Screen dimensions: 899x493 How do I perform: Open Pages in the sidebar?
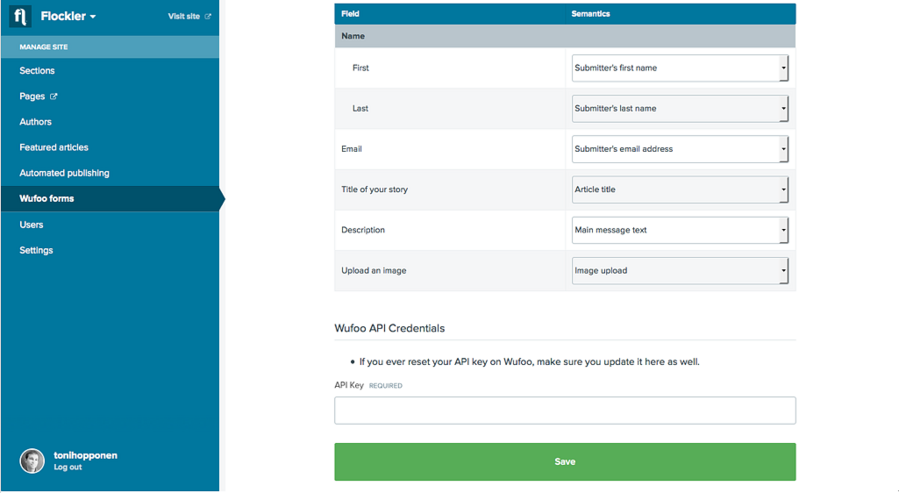(32, 96)
